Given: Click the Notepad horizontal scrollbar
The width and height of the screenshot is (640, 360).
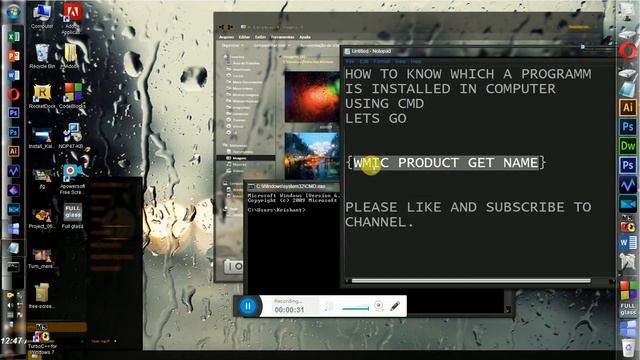Looking at the screenshot, I should point(471,281).
